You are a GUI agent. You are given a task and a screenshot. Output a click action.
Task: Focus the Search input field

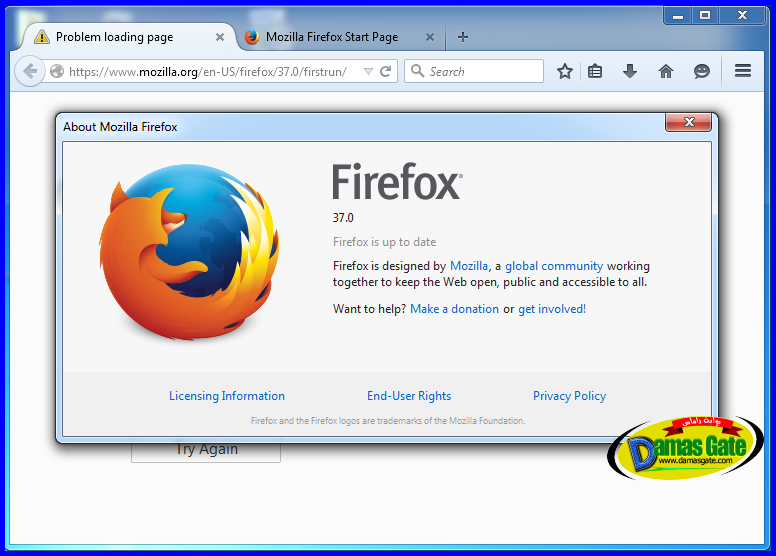point(474,71)
